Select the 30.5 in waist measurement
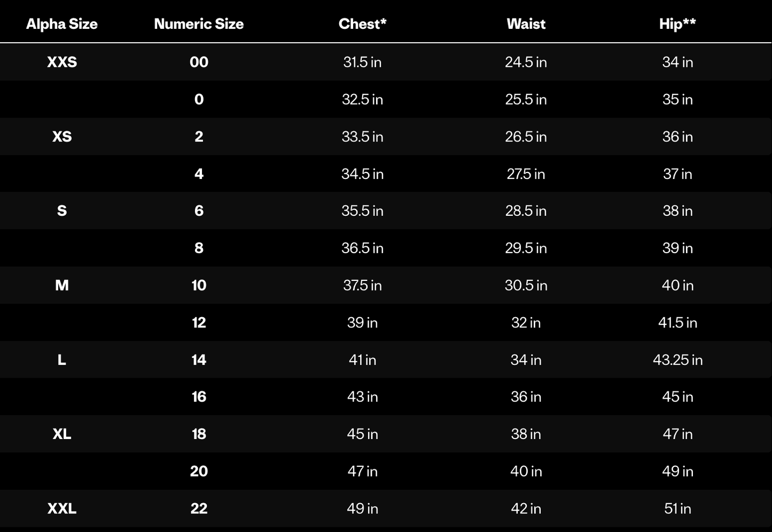Screen dimensions: 772x532 coord(526,285)
